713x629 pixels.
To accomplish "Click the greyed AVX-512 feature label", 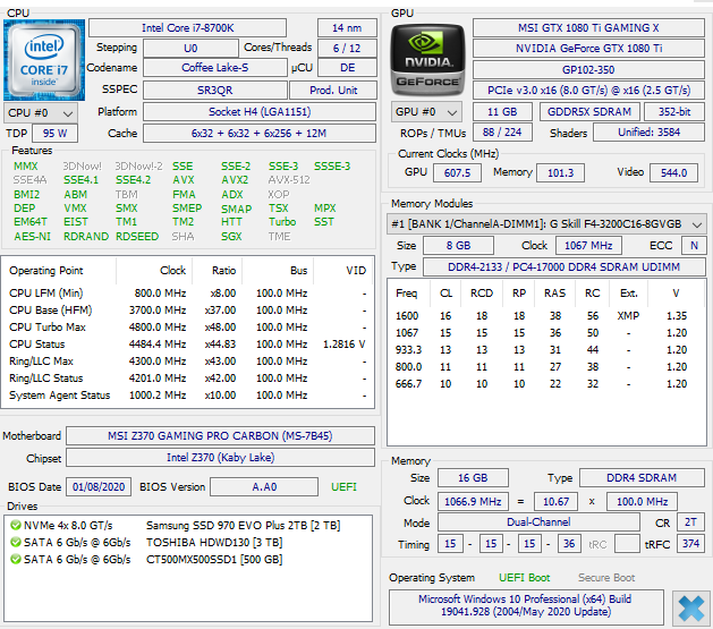I will 289,180.
